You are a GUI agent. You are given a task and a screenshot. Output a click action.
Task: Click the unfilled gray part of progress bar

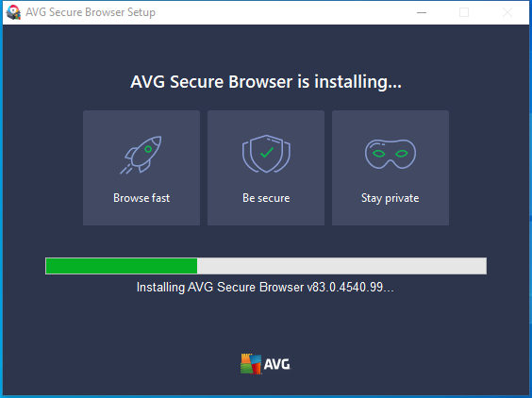click(341, 266)
